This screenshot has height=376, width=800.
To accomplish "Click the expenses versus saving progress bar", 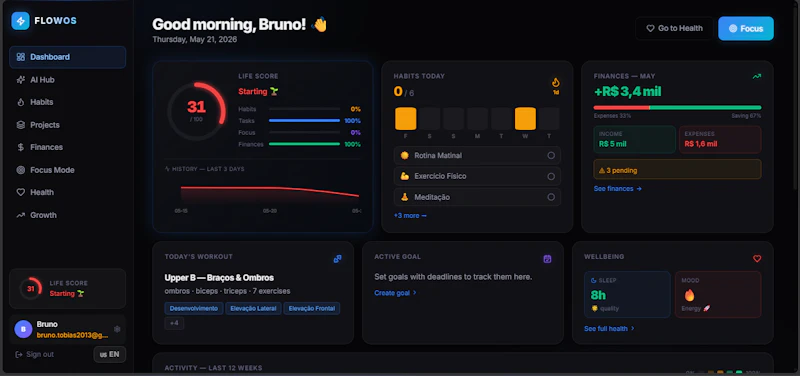I will pyautogui.click(x=677, y=108).
